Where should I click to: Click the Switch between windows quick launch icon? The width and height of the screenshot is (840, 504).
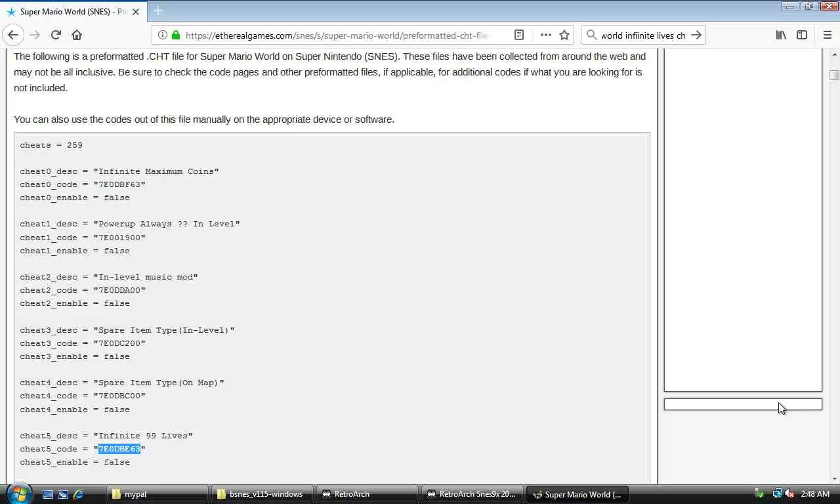coord(63,494)
